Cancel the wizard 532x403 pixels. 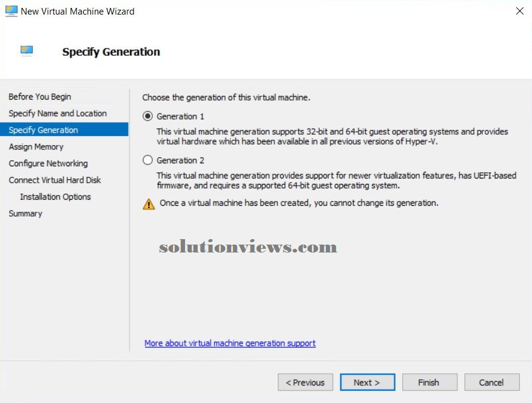(x=491, y=382)
